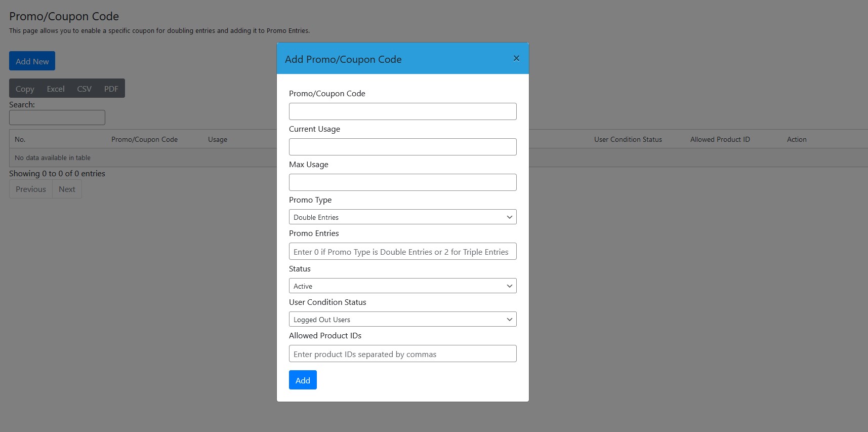The image size is (868, 432).
Task: Click the Max Usage input box
Action: [x=402, y=182]
